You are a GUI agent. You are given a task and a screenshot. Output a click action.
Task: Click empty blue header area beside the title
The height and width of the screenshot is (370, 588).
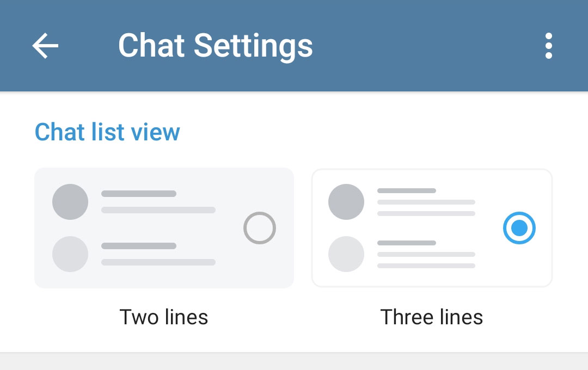point(425,46)
